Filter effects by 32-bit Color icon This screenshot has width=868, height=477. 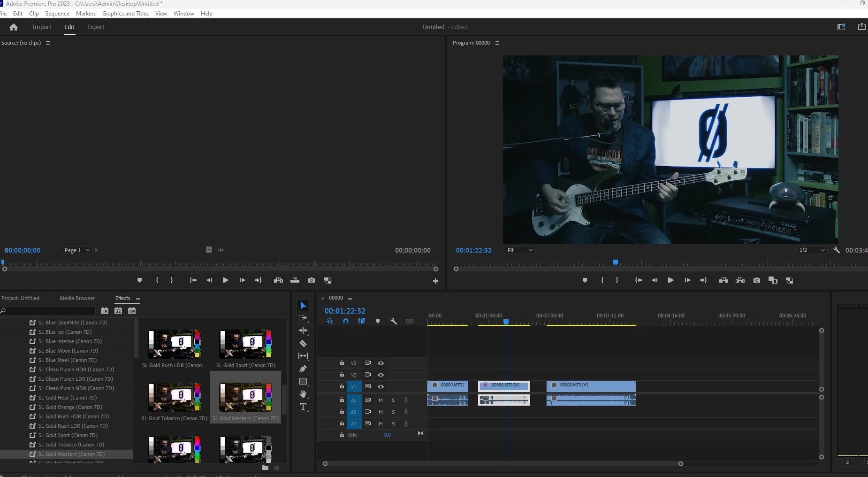(x=118, y=311)
